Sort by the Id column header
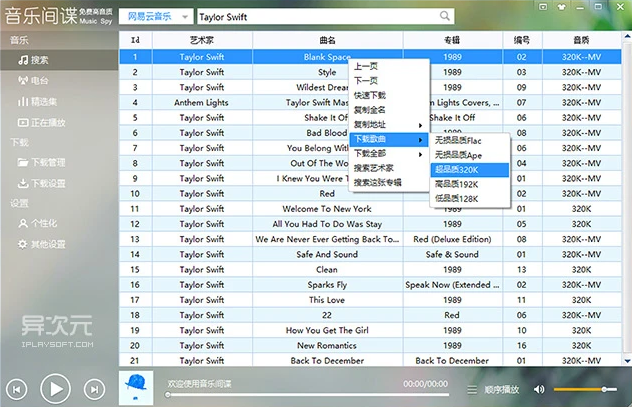The width and height of the screenshot is (632, 407). pyautogui.click(x=135, y=40)
